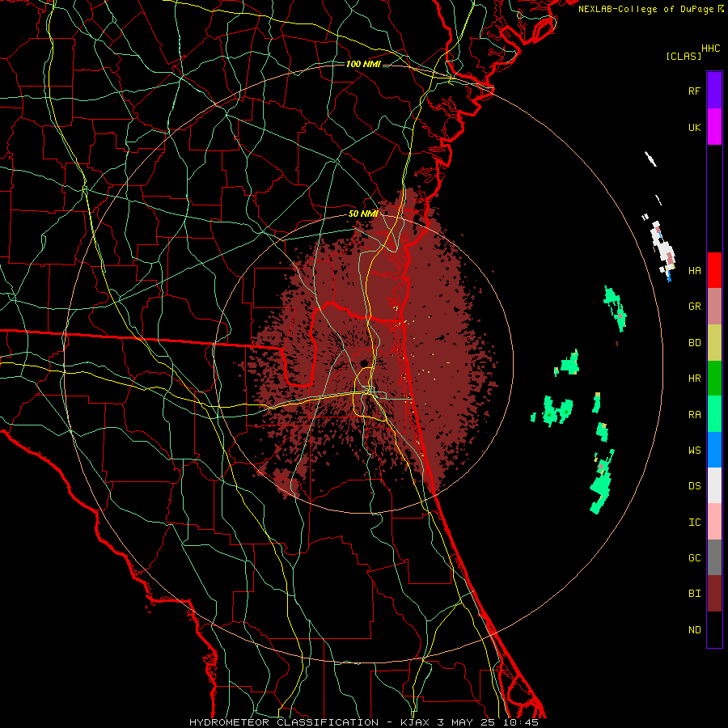Click the 'HA' legend label
This screenshot has width=728, height=728.
[x=694, y=270]
